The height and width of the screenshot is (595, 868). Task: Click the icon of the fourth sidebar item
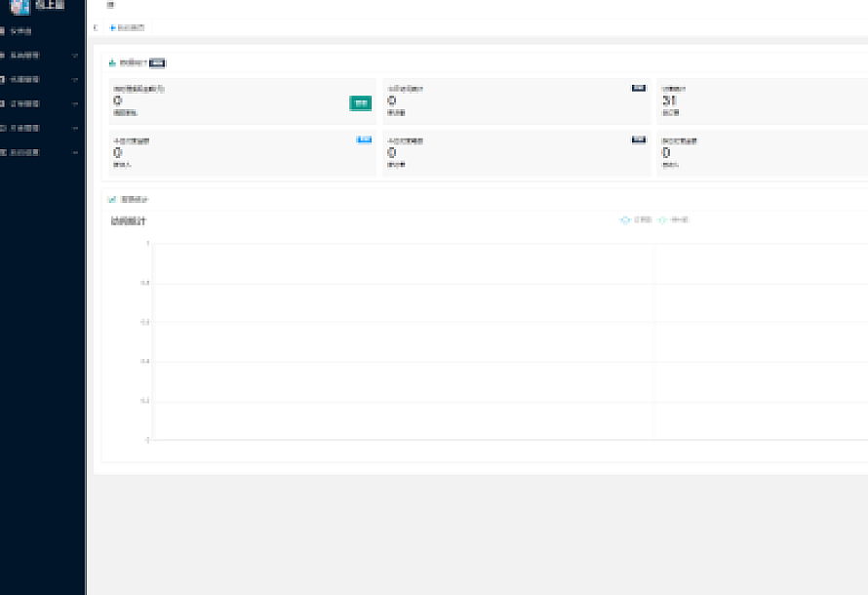(4, 103)
